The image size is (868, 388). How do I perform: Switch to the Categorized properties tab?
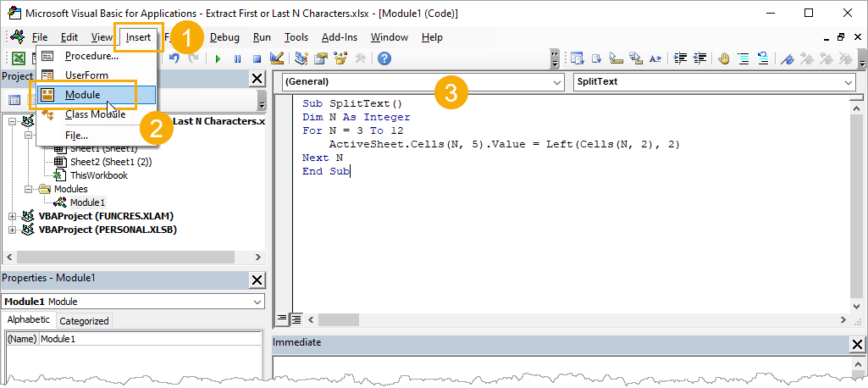pyautogui.click(x=84, y=321)
